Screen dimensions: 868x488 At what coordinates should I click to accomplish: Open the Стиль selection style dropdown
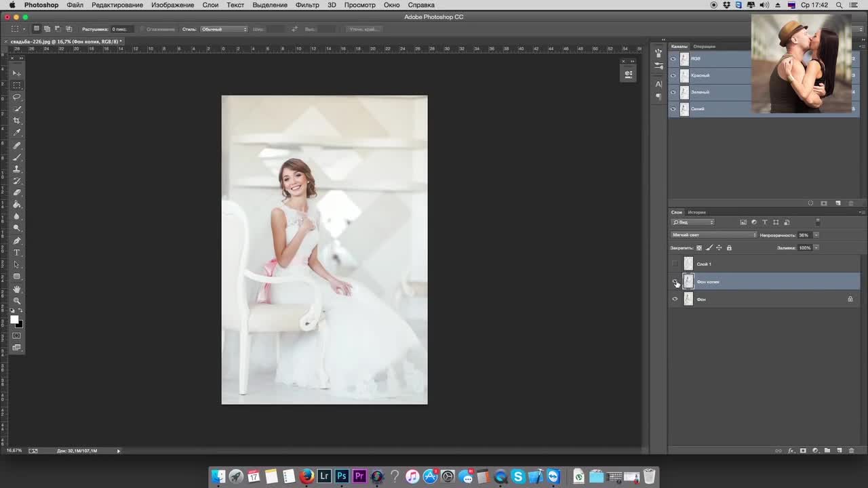224,29
